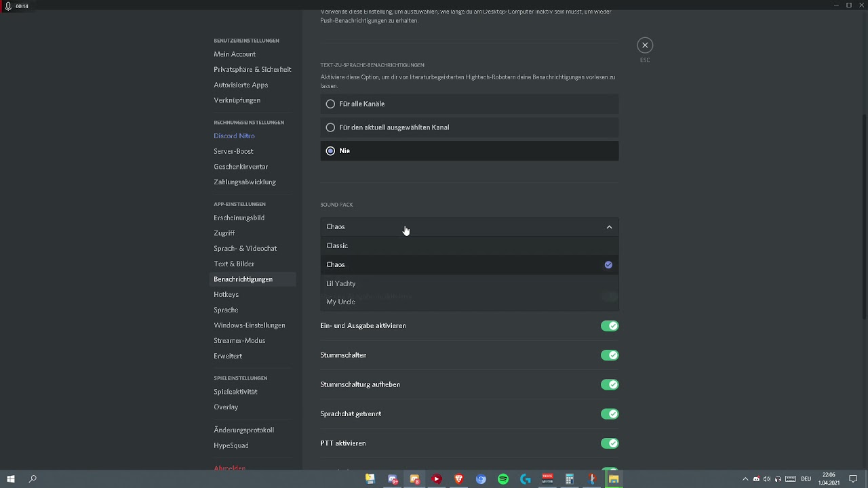
Task: Open Calculator from taskbar
Action: click(x=570, y=479)
